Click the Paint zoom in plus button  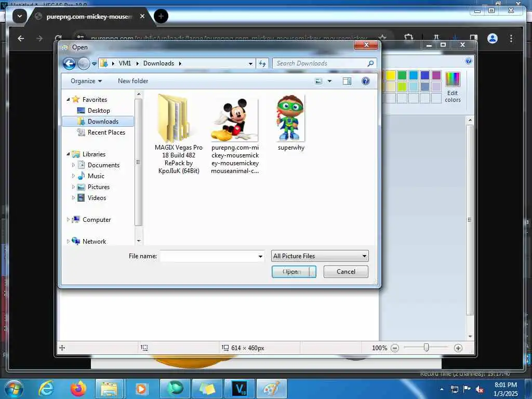tap(458, 348)
